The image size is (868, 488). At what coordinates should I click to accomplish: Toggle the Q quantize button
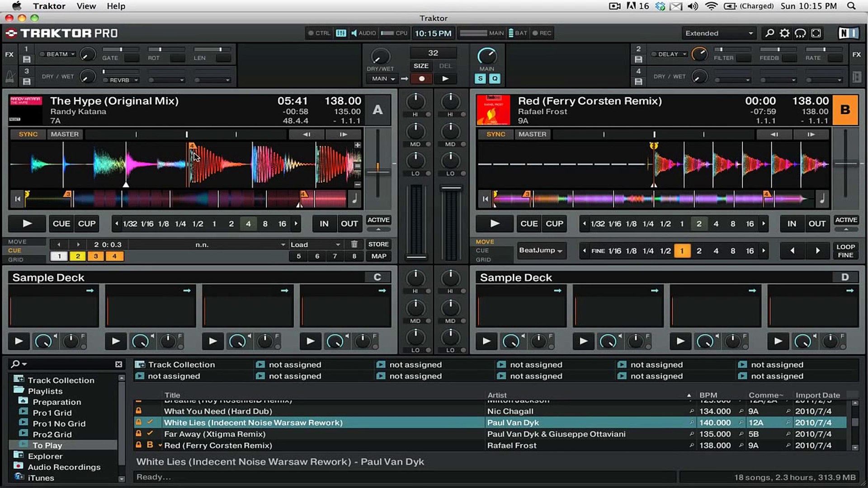coord(495,79)
